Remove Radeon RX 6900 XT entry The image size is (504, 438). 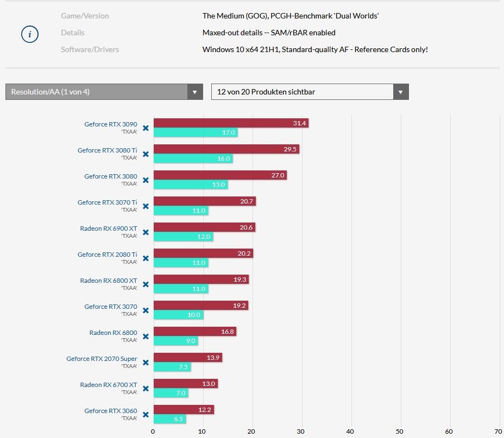pos(146,232)
